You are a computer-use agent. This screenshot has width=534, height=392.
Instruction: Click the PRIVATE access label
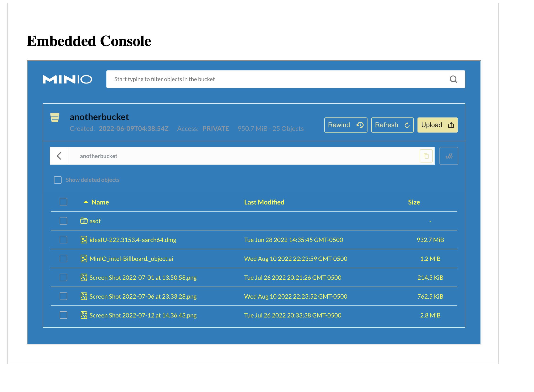click(x=215, y=129)
